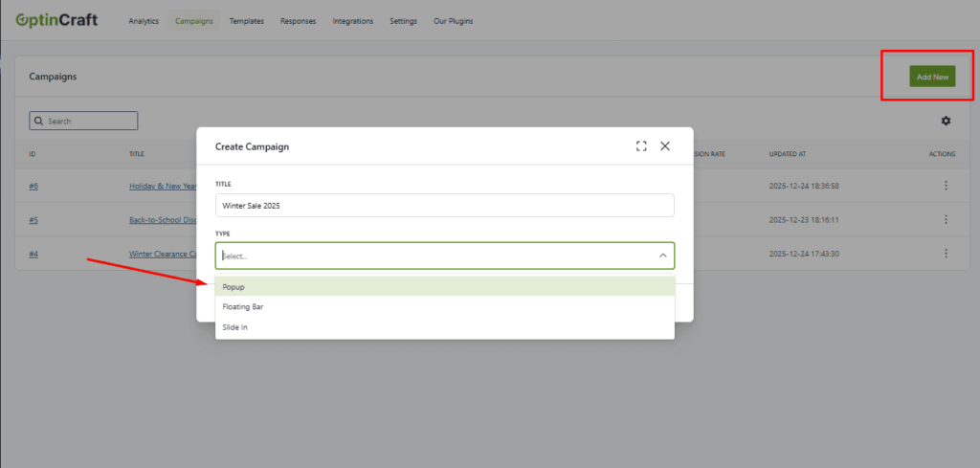This screenshot has height=468, width=980.
Task: Close the Create Campaign dialog
Action: pos(665,146)
